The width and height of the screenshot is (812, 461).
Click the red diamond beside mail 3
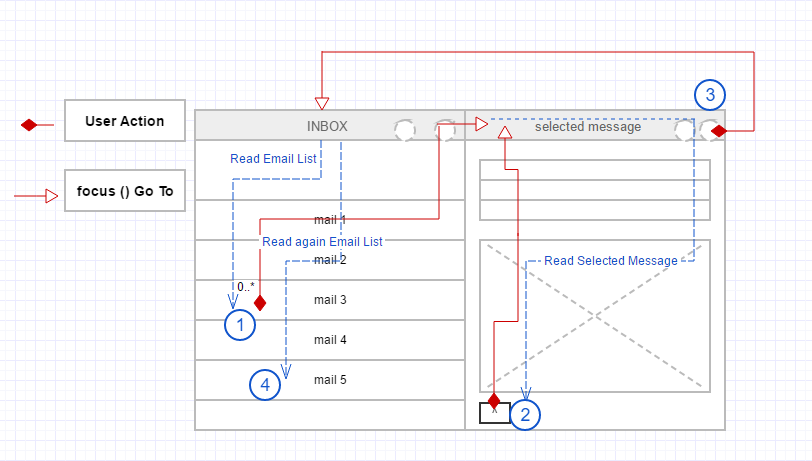260,302
